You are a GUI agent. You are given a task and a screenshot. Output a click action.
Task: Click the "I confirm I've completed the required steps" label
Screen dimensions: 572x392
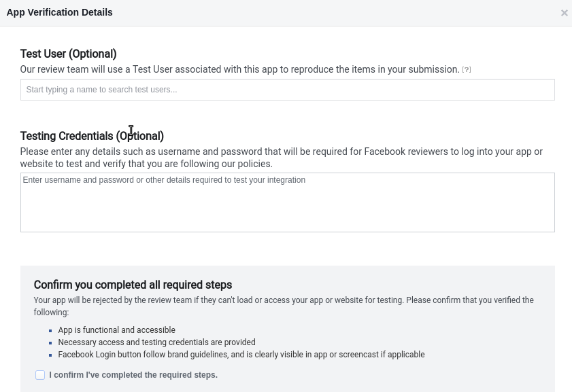pos(133,375)
